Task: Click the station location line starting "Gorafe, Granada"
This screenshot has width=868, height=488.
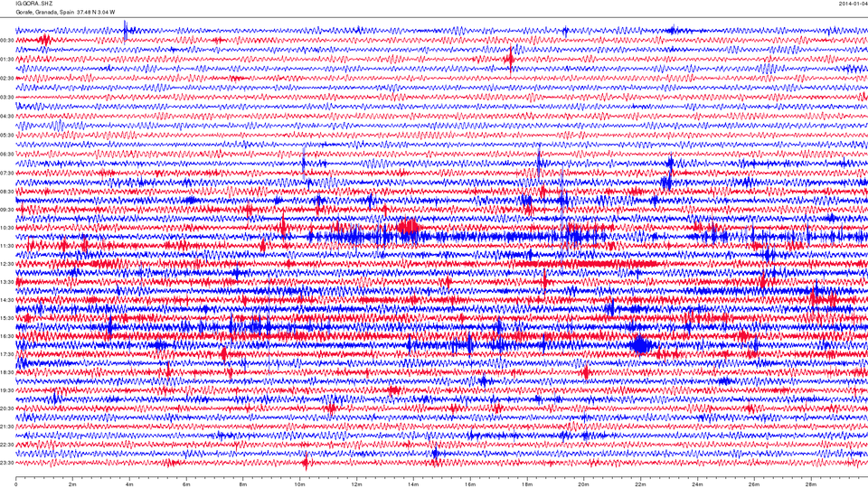Action: 65,12
